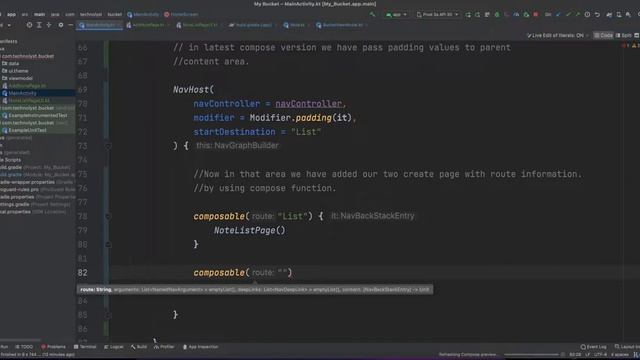Close the MainActivity.kt editor tab
This screenshot has height=360, width=640.
click(119, 25)
